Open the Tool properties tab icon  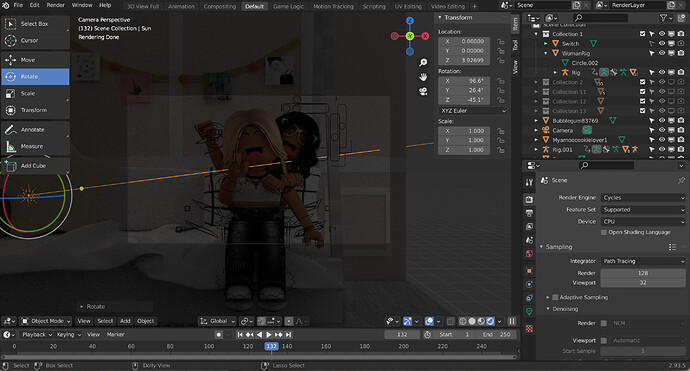pos(529,182)
